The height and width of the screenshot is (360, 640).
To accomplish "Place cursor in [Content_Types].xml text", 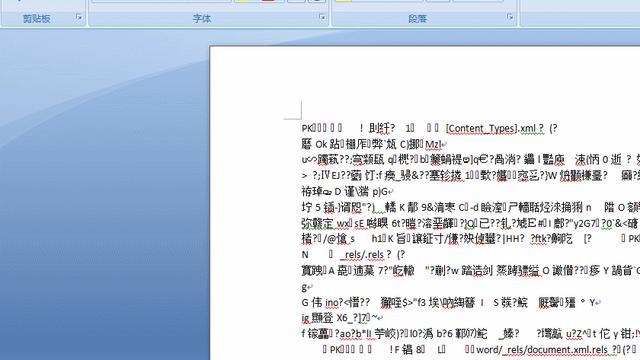I will point(495,128).
